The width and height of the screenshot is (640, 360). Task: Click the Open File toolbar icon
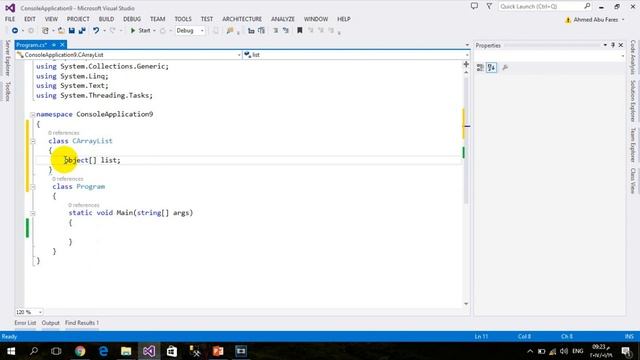click(61, 31)
